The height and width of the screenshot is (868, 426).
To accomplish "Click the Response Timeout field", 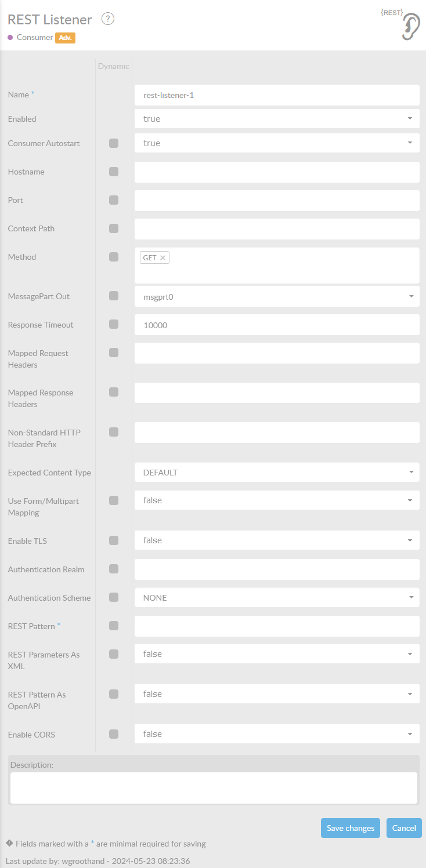I will pos(277,325).
